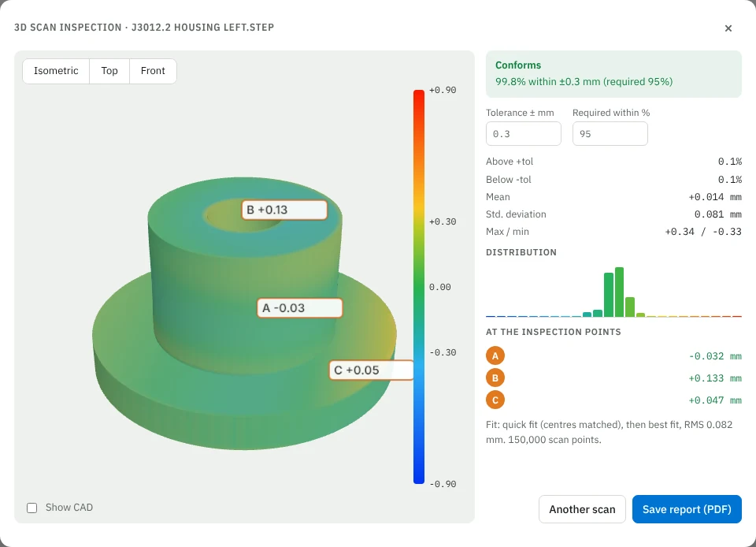Switch to the Top view
756x547 pixels.
[x=109, y=71]
